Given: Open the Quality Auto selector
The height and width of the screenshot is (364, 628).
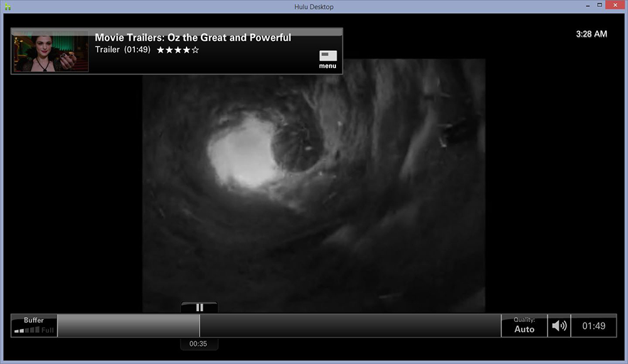Looking at the screenshot, I should click(x=524, y=326).
